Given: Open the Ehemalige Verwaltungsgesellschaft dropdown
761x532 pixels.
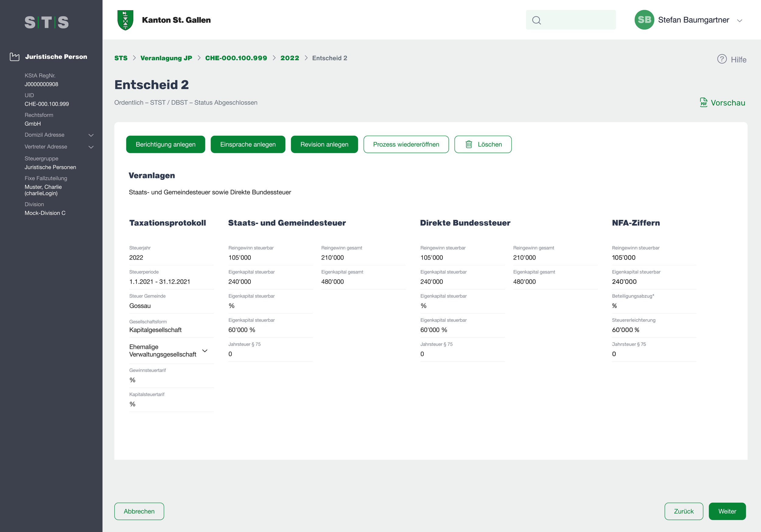Looking at the screenshot, I should point(205,351).
